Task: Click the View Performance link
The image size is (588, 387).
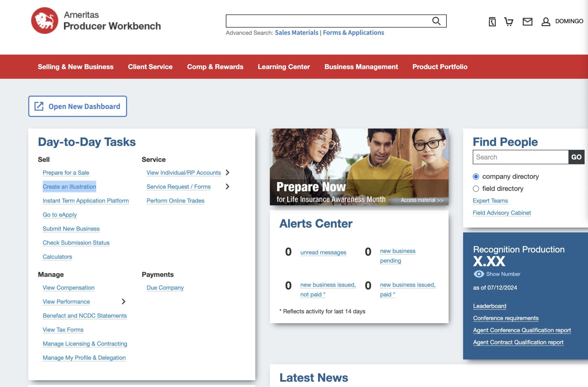Action: tap(66, 302)
